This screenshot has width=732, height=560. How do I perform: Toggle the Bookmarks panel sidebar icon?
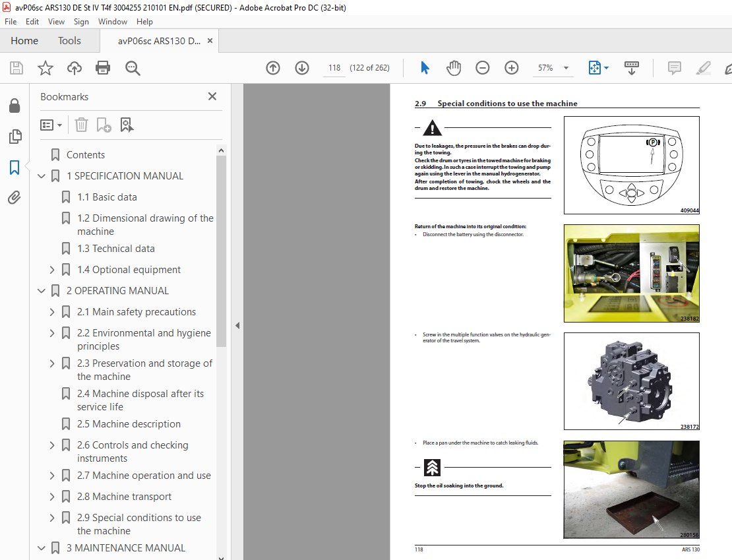pos(15,167)
